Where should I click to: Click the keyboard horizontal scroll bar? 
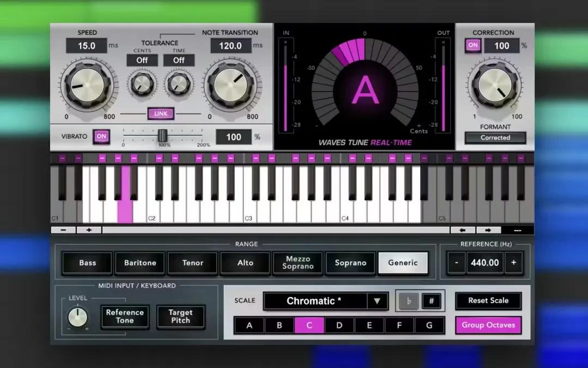point(276,230)
